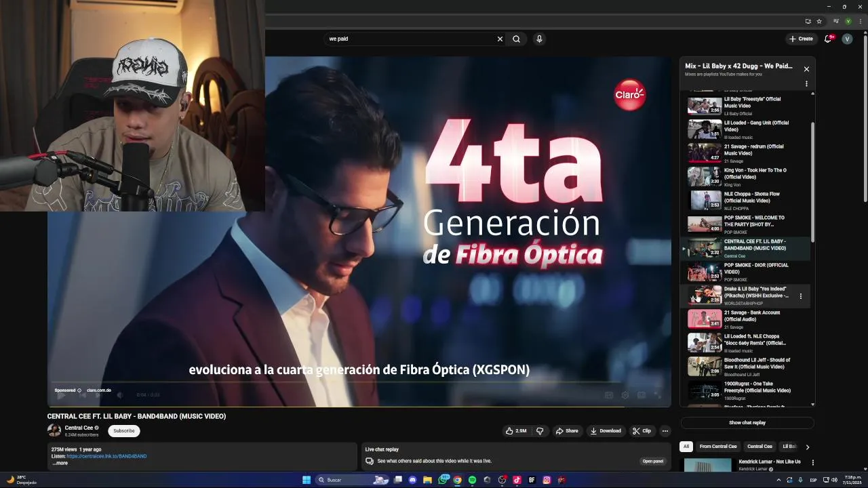
Task: Start voice search with the microphone icon
Action: pos(539,39)
